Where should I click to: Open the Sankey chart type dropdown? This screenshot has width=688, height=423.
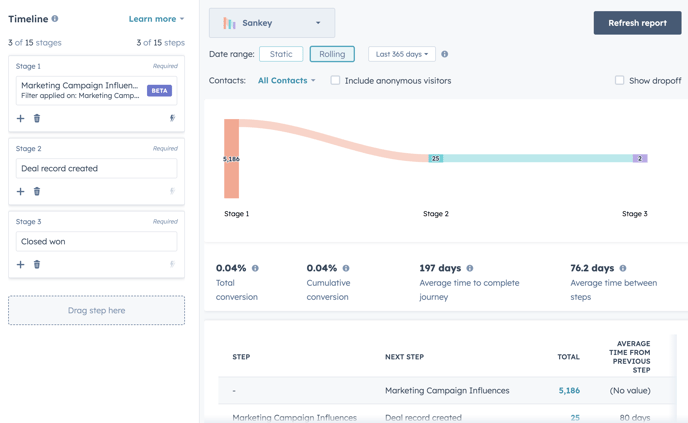click(x=272, y=23)
